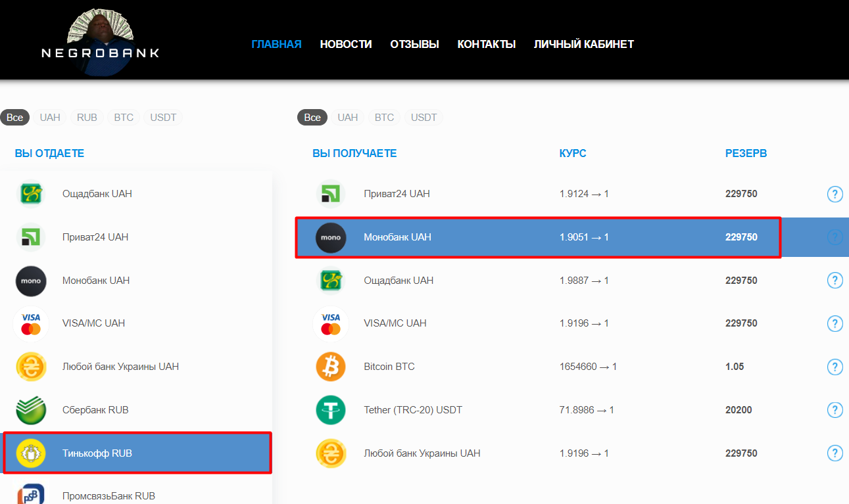Filter receive list by BTC

pos(385,118)
